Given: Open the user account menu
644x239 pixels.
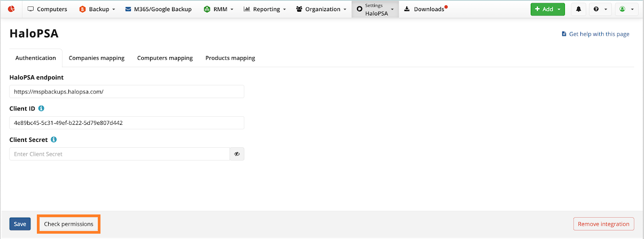Looking at the screenshot, I should click(x=626, y=9).
